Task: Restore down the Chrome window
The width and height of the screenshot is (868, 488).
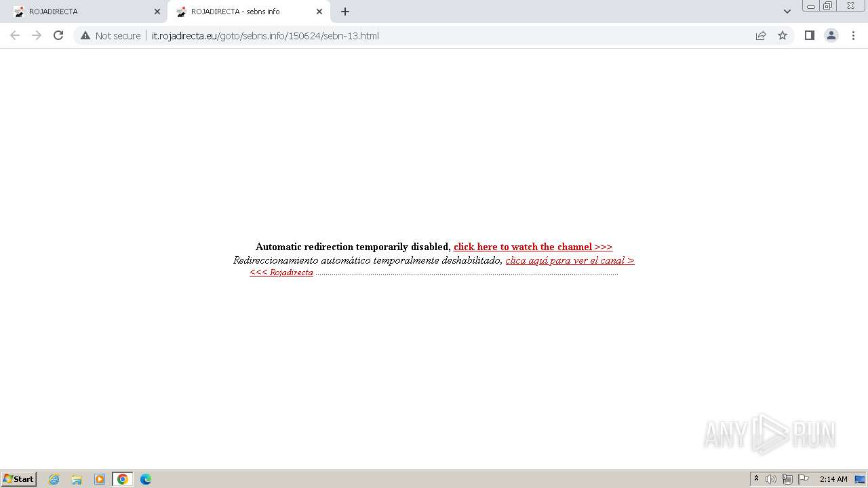Action: click(x=828, y=6)
